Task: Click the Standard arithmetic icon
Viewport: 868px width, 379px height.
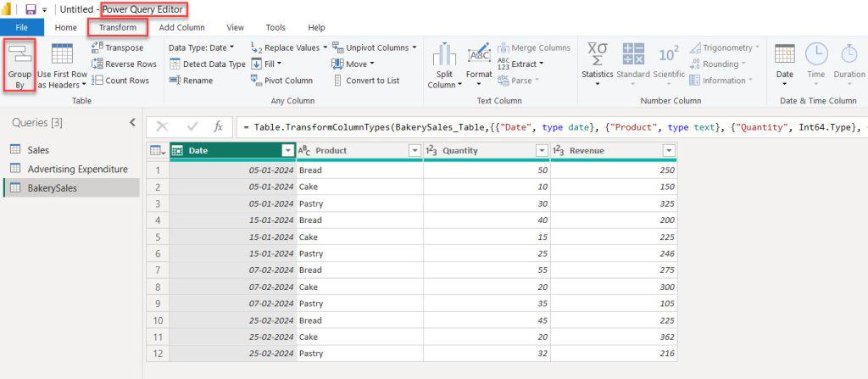Action: [x=633, y=54]
